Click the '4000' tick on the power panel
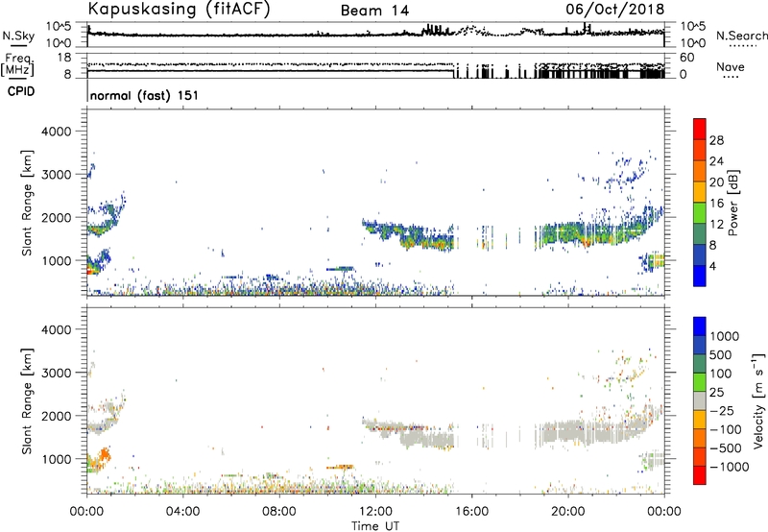 click(56, 132)
